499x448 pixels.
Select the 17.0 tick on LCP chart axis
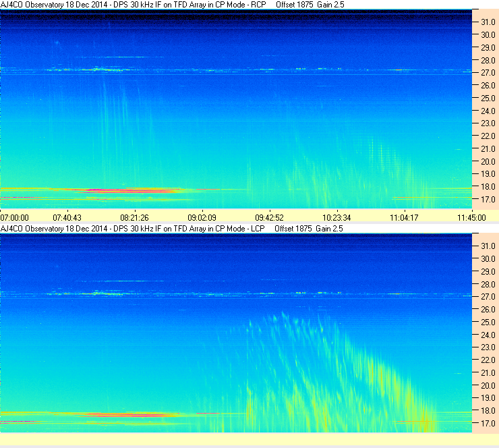(488, 424)
